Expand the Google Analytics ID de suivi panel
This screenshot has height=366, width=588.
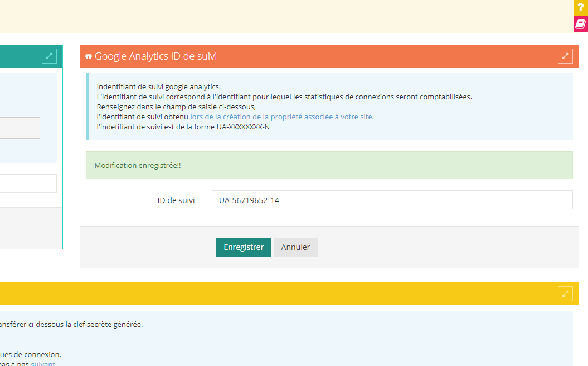coord(565,56)
